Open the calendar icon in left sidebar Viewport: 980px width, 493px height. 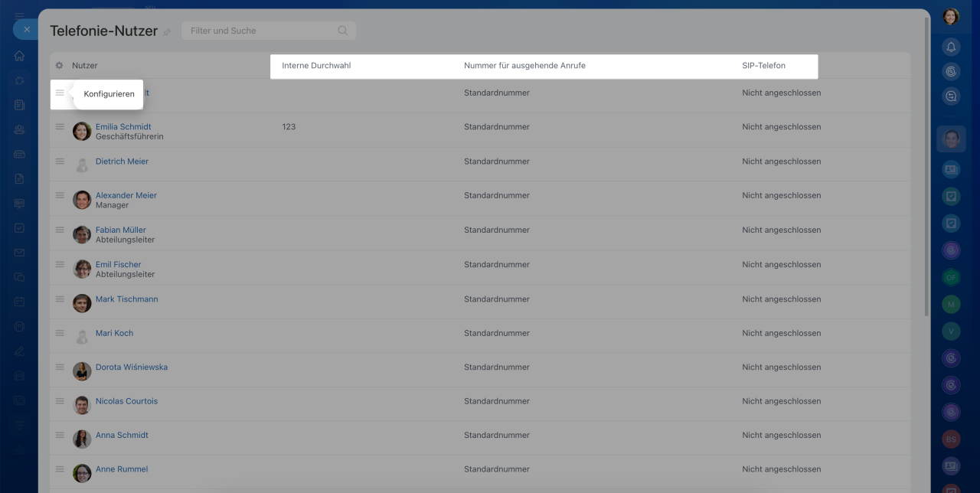(19, 302)
